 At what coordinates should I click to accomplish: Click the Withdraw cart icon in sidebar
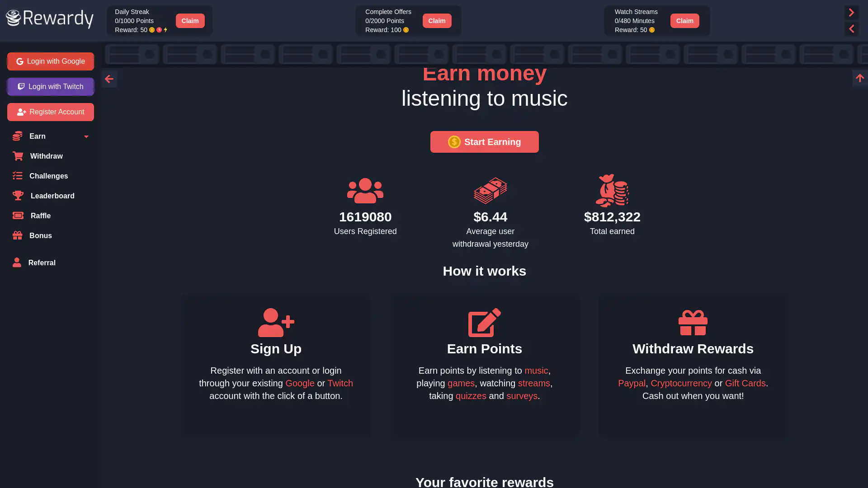pos(18,156)
